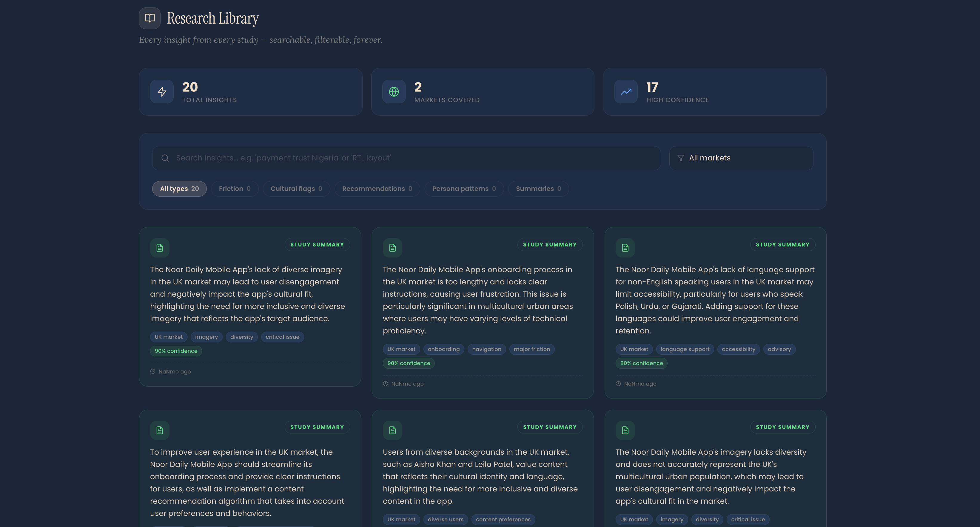Click document icon on diverse imagery card
This screenshot has width=980, height=527.
pos(160,248)
